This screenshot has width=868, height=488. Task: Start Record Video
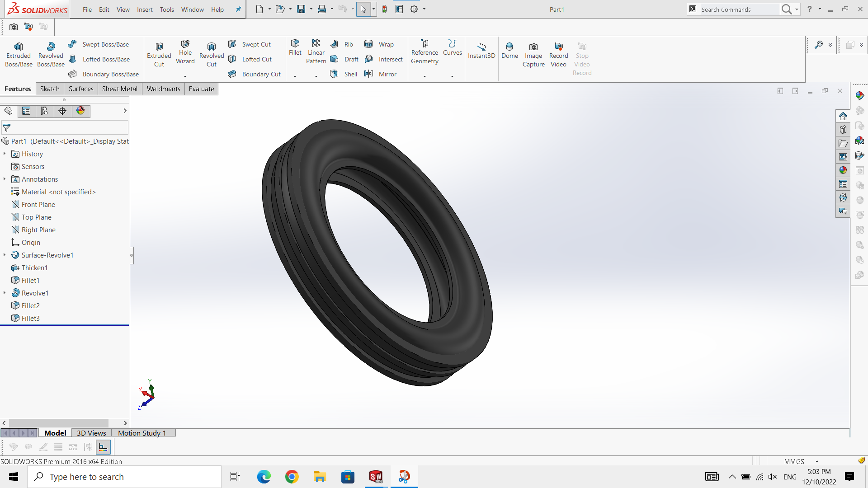[559, 55]
